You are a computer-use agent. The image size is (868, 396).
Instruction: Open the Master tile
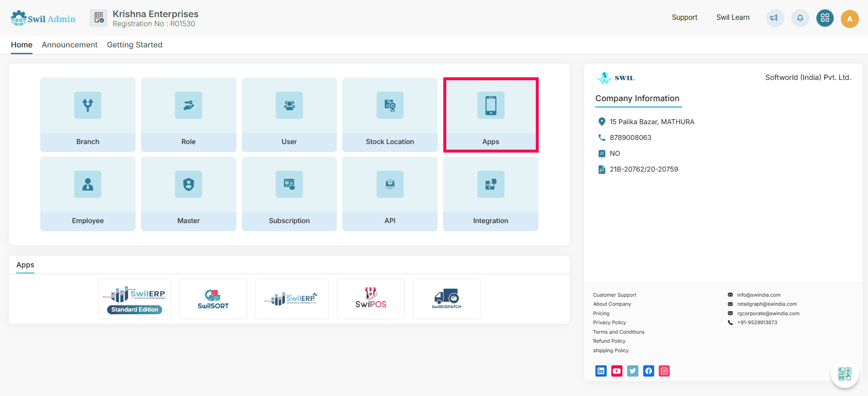coord(189,194)
